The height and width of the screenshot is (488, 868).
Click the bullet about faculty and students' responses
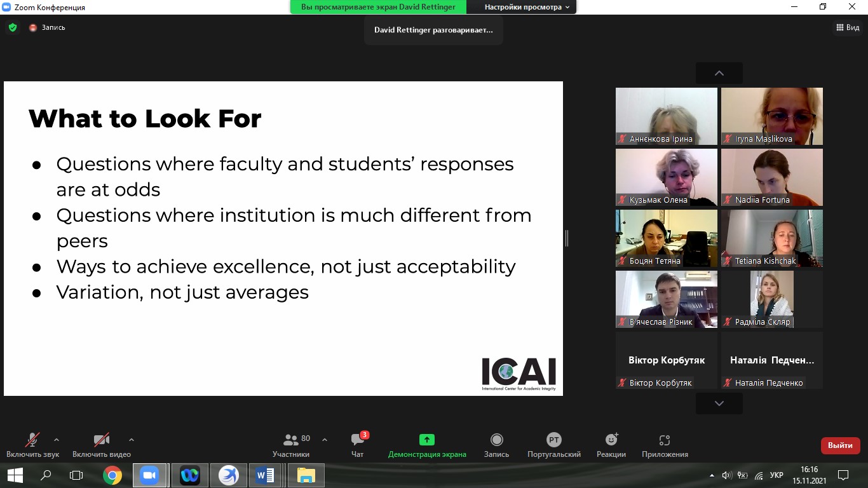click(x=285, y=176)
